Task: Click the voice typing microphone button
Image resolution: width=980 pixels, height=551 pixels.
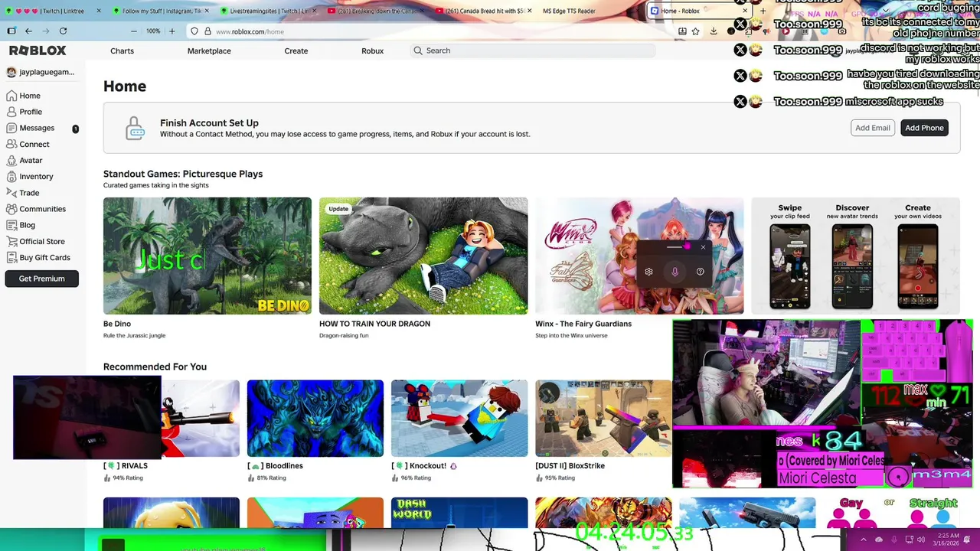Action: tap(675, 272)
